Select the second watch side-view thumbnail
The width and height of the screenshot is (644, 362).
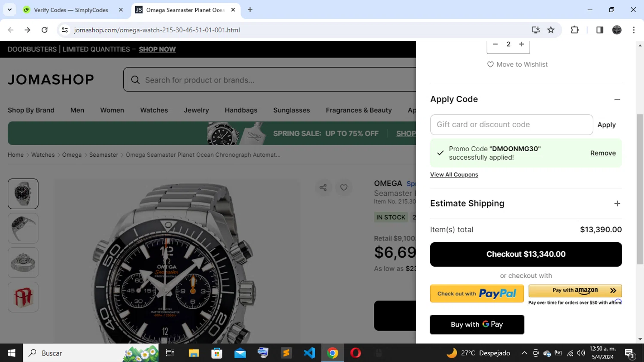[x=23, y=228]
